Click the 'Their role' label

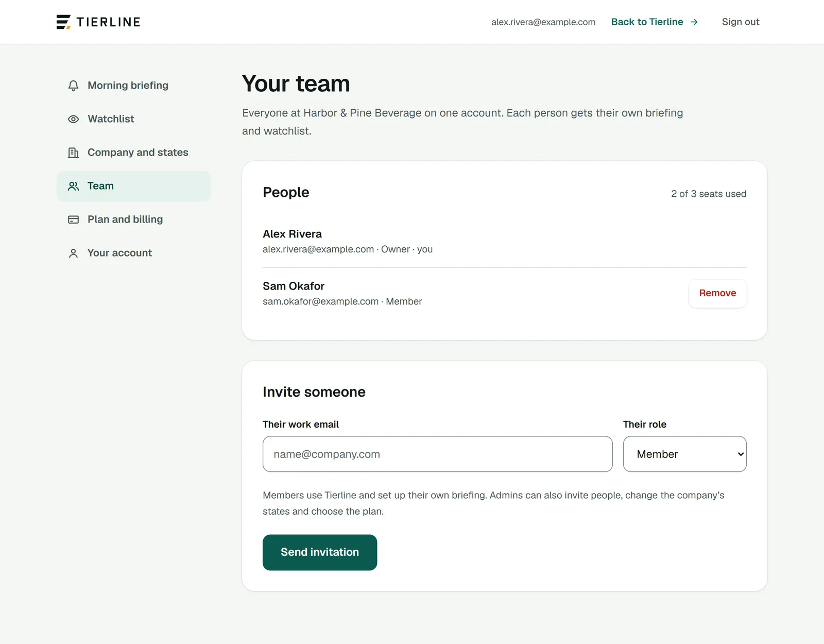[645, 425]
